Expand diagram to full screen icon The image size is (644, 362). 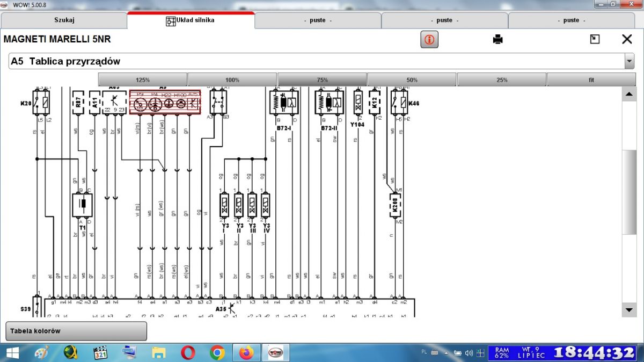(x=595, y=39)
